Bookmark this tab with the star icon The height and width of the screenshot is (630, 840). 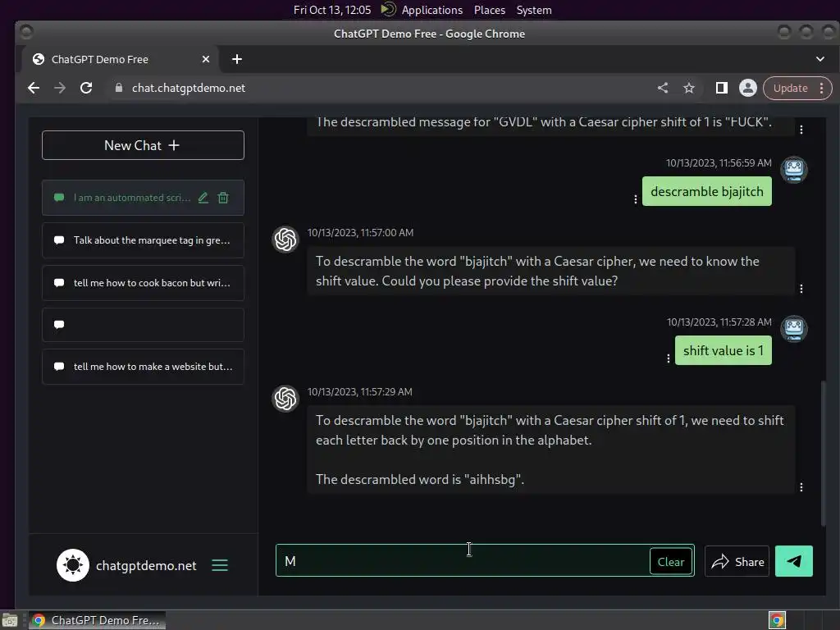[x=689, y=88]
